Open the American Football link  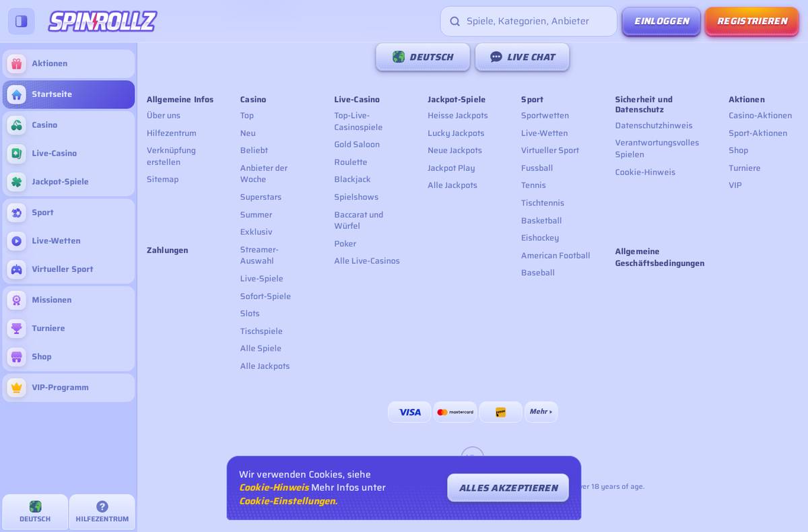pos(555,256)
